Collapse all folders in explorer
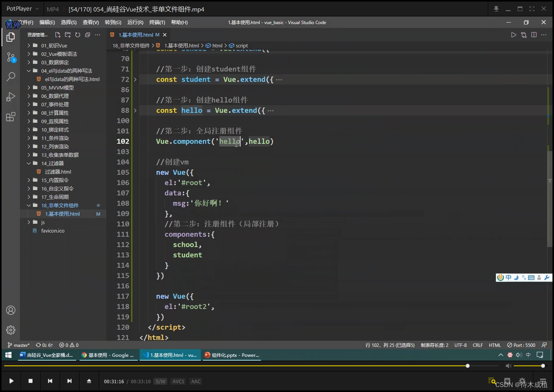The height and width of the screenshot is (392, 554). (x=88, y=35)
